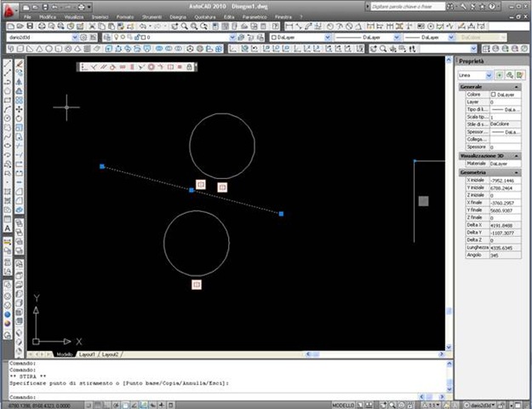Select the Move tool in modify toolbar

click(x=19, y=109)
